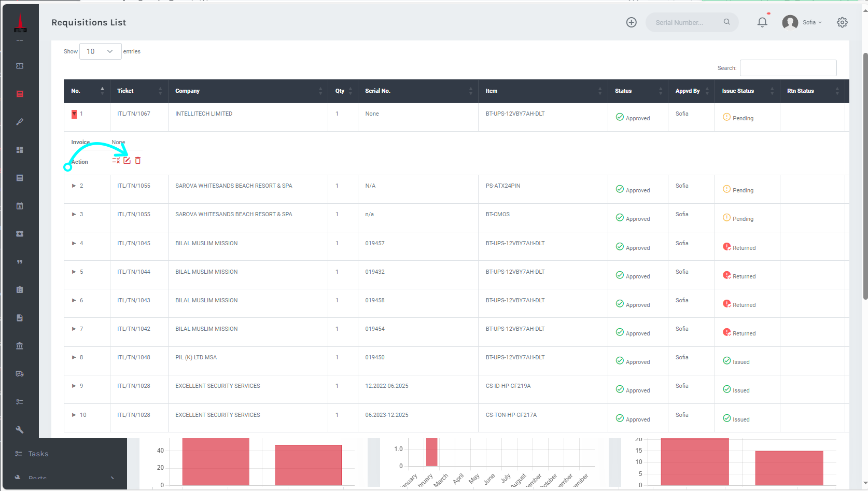Open the clipboard icon in the sidebar
The width and height of the screenshot is (868, 491).
pos(20,290)
